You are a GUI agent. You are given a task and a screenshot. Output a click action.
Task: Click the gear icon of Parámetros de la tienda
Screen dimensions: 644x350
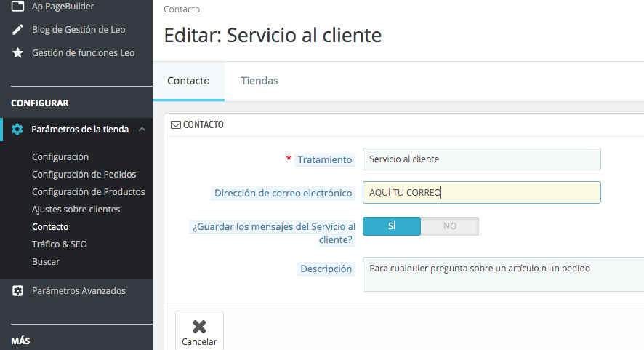tap(17, 129)
